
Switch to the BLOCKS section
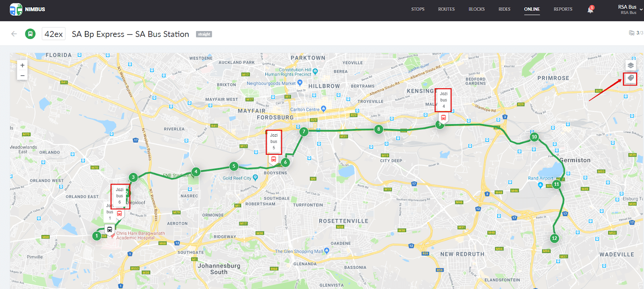(477, 9)
